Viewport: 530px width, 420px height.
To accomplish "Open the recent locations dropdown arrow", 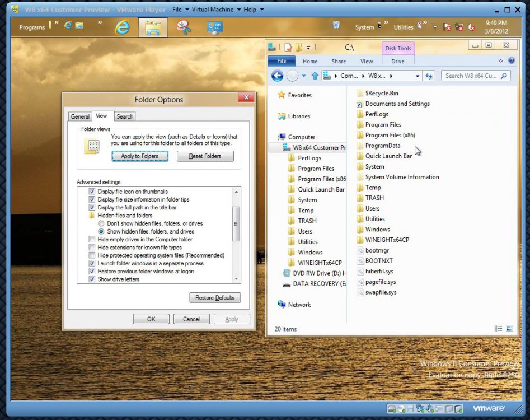I will (303, 76).
